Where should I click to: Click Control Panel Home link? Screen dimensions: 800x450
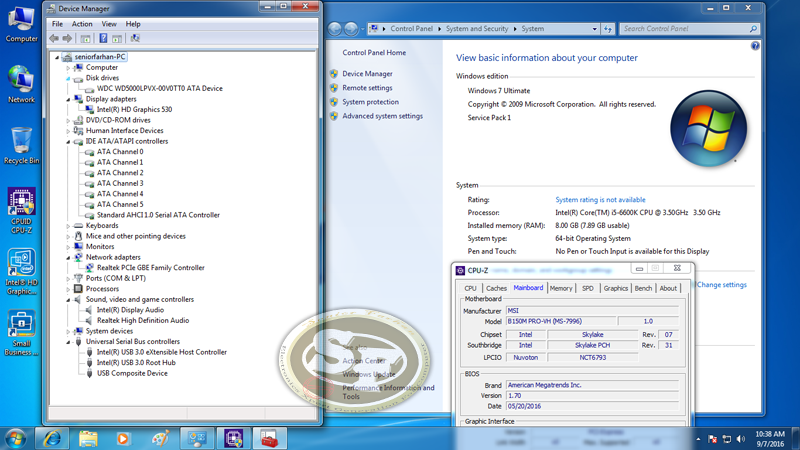(374, 53)
